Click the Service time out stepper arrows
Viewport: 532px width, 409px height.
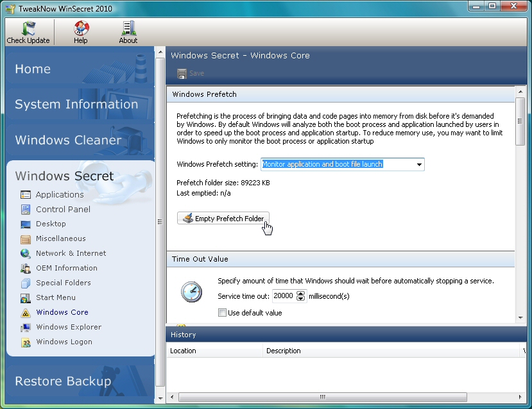(300, 296)
